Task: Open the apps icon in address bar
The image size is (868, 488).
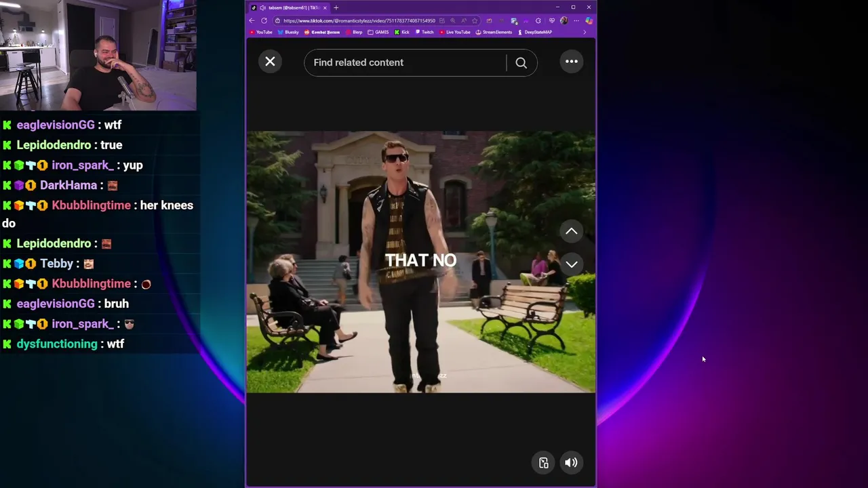Action: coord(442,20)
